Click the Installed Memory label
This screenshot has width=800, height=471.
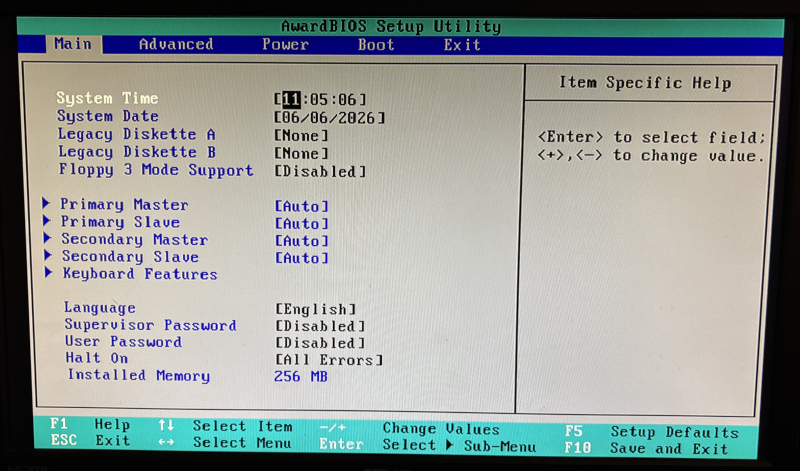(x=139, y=375)
